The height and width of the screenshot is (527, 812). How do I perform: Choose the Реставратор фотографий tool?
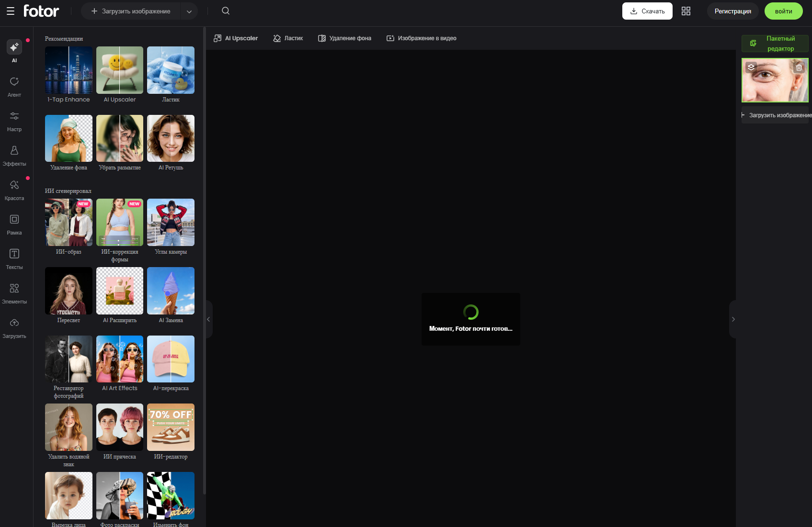pos(69,367)
